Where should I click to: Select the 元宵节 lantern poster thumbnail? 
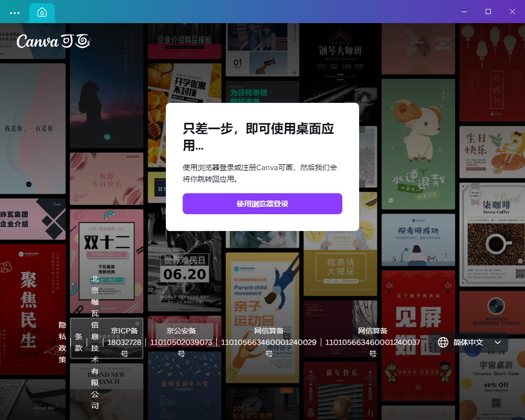click(492, 72)
